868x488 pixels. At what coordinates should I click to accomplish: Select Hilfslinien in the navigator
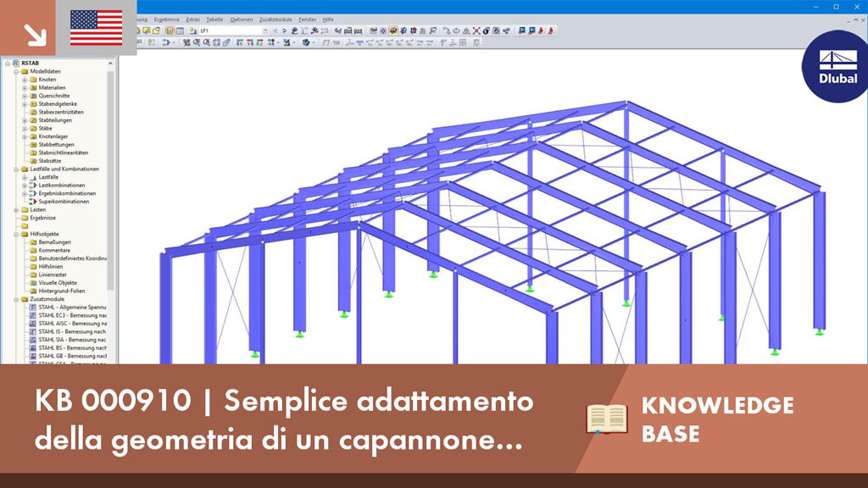click(x=50, y=267)
